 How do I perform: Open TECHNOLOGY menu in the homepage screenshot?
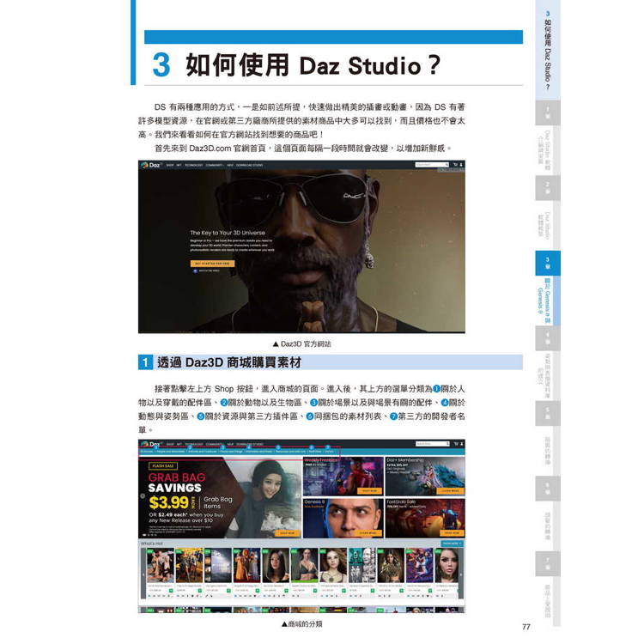click(x=193, y=165)
